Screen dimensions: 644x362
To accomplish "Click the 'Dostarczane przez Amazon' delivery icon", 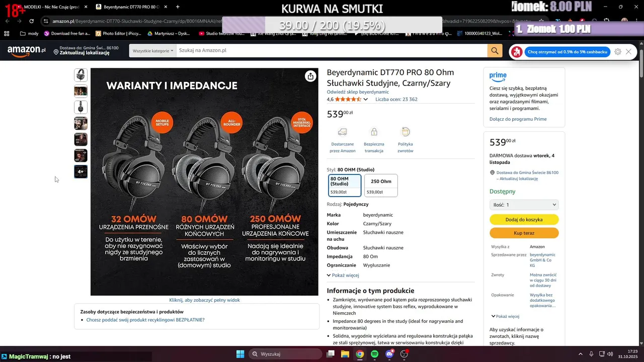I will (342, 132).
